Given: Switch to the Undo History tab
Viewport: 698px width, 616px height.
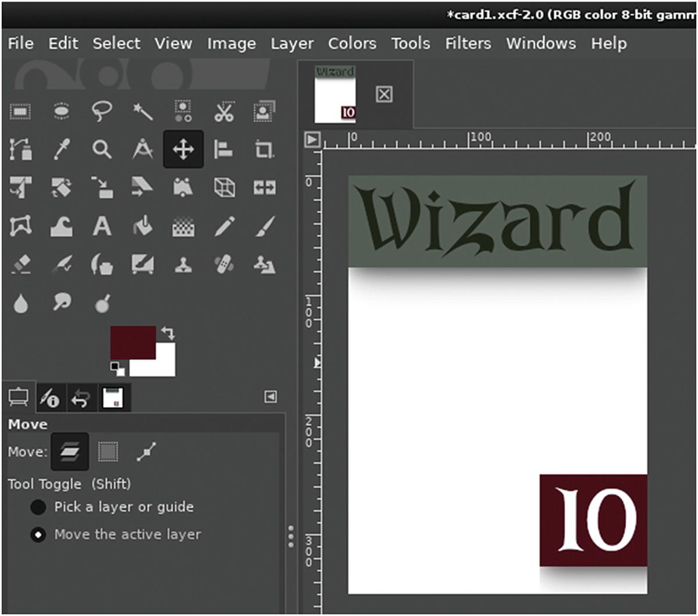Looking at the screenshot, I should (x=81, y=398).
